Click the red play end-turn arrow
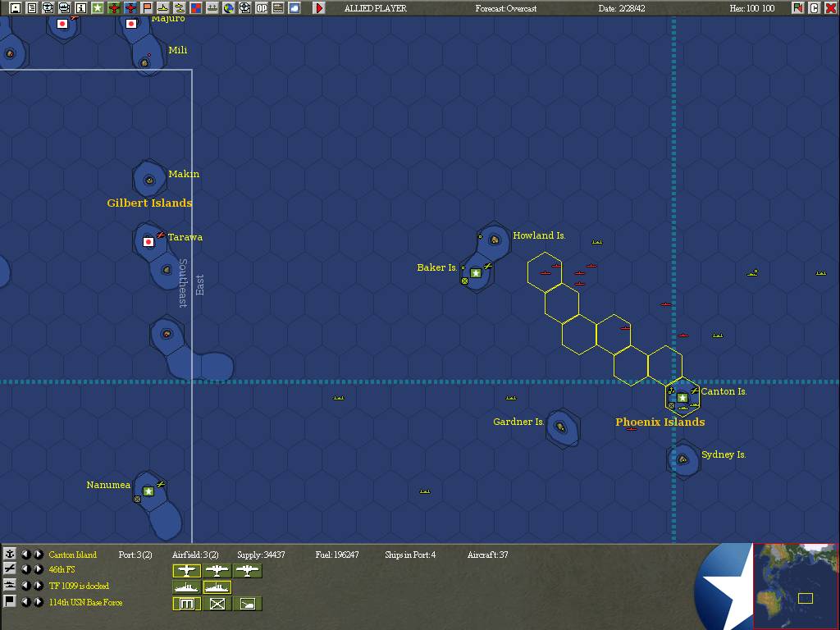This screenshot has width=840, height=630. 319,7
